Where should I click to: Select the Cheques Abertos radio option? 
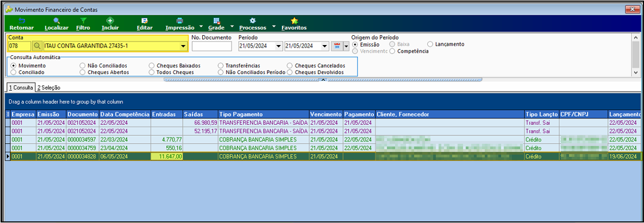(83, 72)
